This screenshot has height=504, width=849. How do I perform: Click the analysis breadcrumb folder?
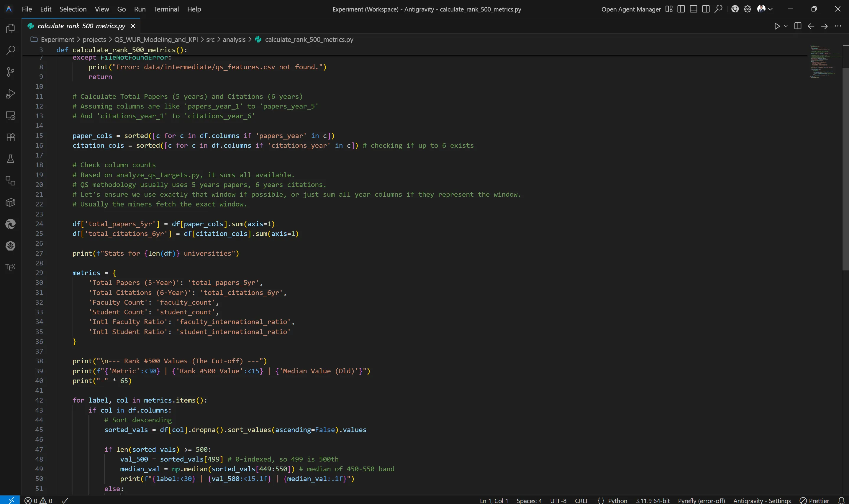[x=234, y=40]
